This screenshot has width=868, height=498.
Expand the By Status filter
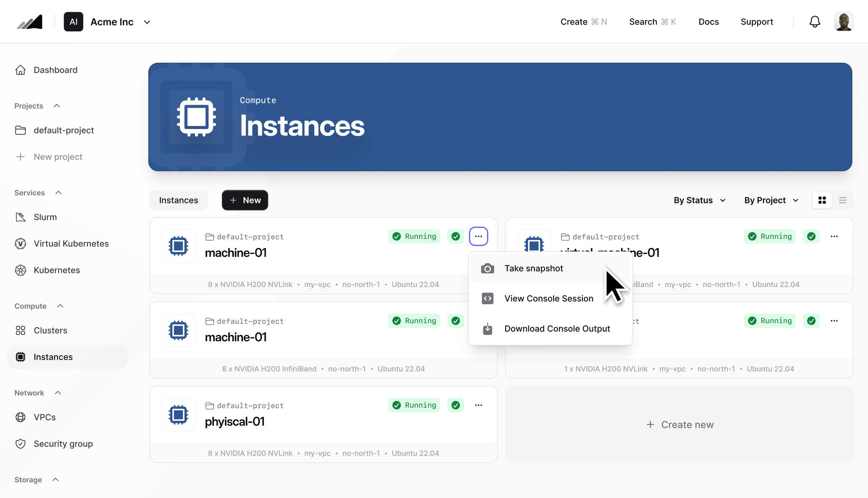tap(700, 200)
